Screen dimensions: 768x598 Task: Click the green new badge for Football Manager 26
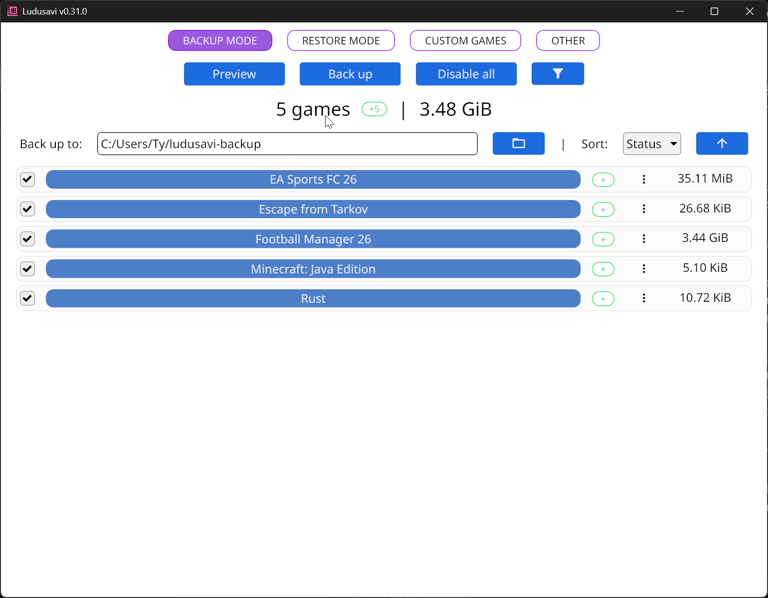[x=603, y=239]
